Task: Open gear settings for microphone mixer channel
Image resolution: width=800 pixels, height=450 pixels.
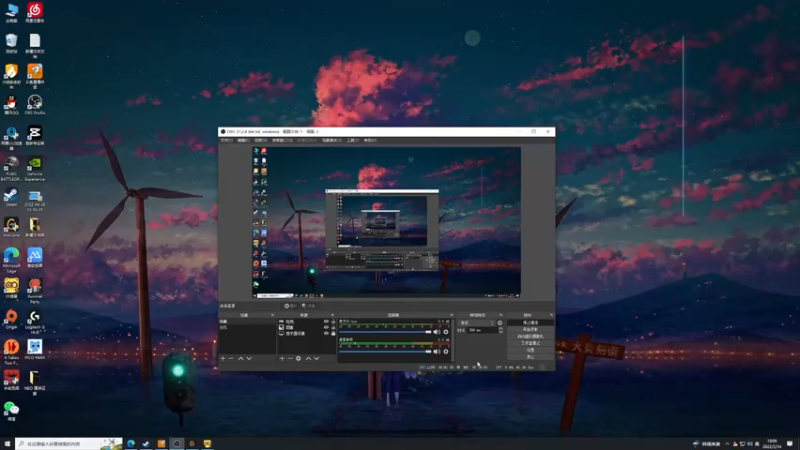Action: click(446, 332)
